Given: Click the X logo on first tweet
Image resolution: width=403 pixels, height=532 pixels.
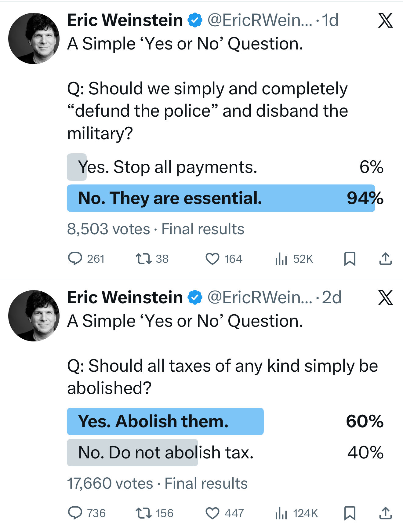Looking at the screenshot, I should click(385, 21).
